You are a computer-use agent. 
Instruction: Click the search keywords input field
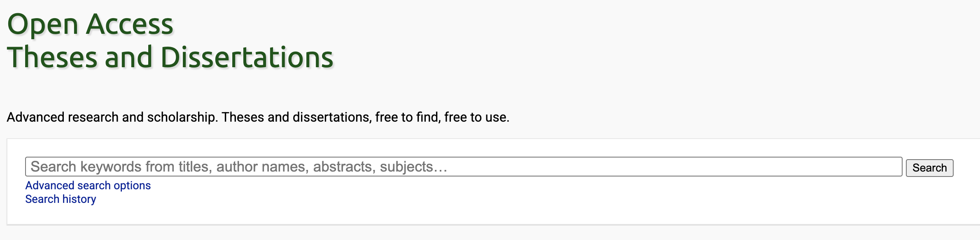(463, 167)
